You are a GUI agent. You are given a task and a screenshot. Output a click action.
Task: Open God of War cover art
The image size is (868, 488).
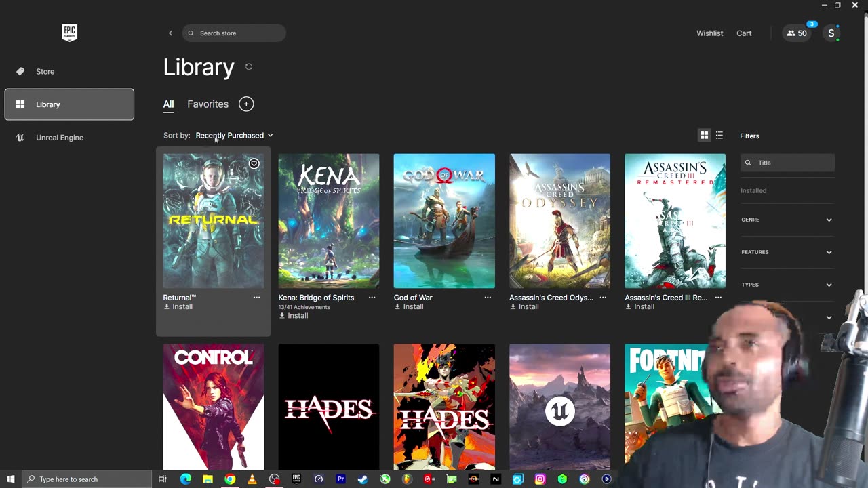(x=444, y=221)
